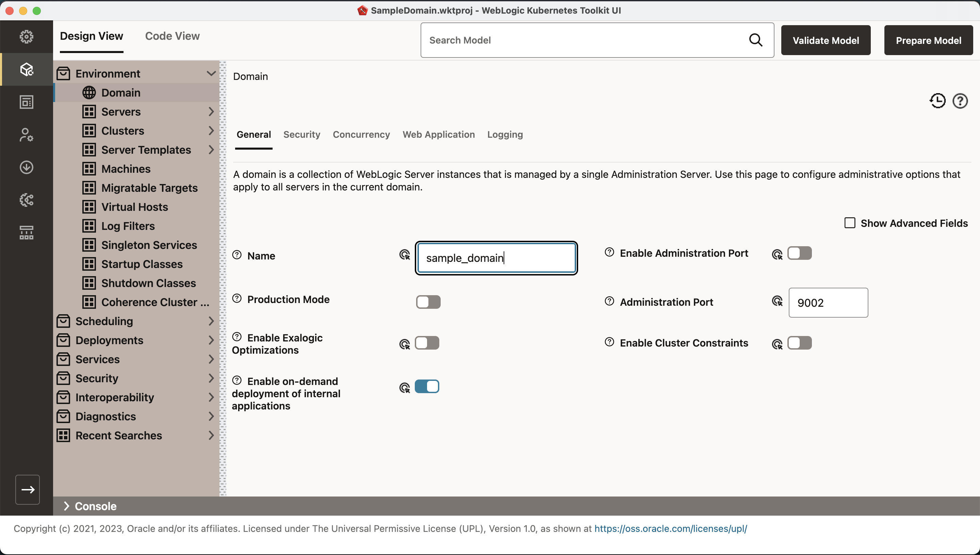Open the Logging tab
This screenshot has height=555, width=980.
(505, 135)
